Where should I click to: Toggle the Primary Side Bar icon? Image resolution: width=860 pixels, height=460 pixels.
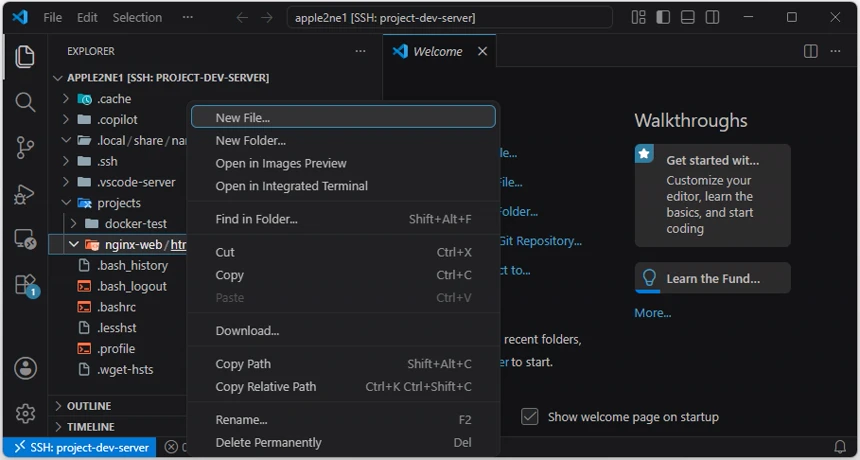[663, 18]
